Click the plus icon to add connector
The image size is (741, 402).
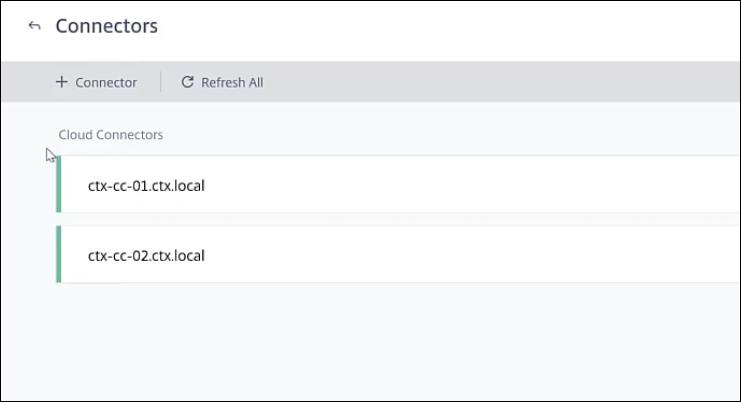coord(62,82)
